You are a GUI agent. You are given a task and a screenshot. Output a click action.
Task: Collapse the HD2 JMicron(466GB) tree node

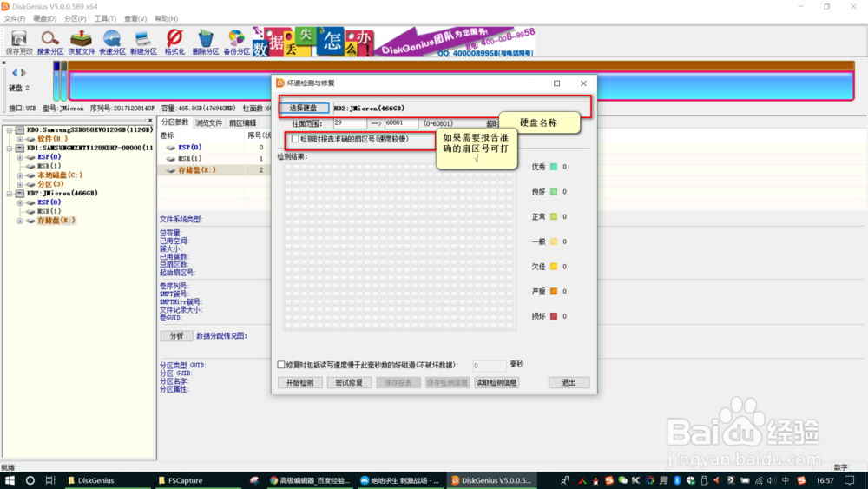tap(10, 194)
